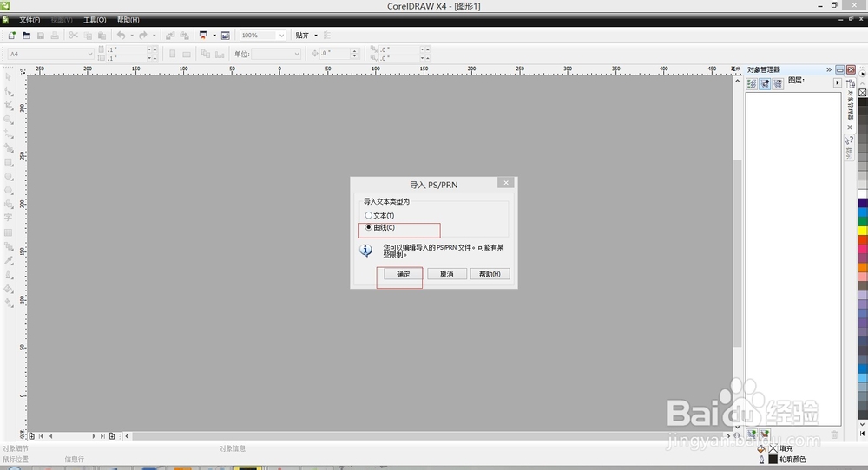Open the Undo history dropdown arrow
This screenshot has height=470, width=868.
pos(132,36)
